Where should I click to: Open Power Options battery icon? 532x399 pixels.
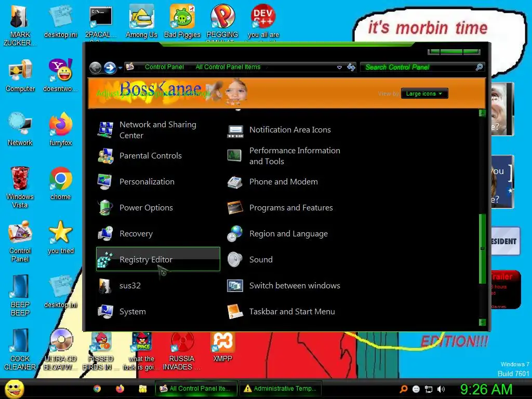(x=105, y=208)
